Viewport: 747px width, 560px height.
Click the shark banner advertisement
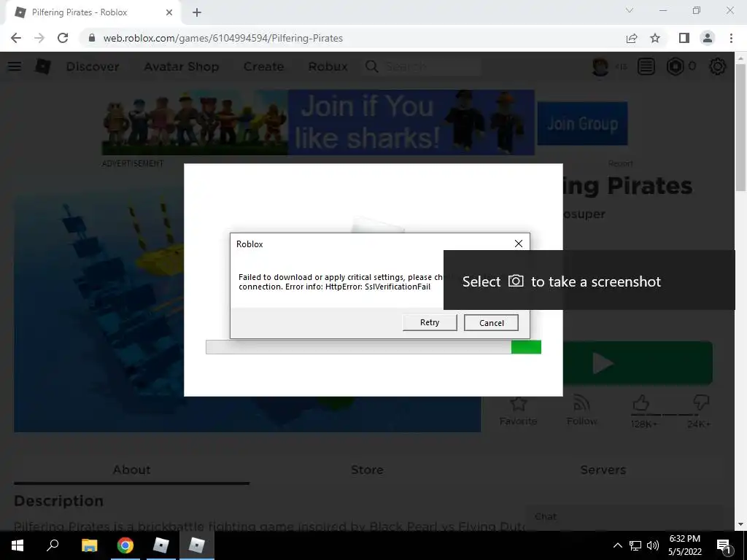tap(318, 122)
